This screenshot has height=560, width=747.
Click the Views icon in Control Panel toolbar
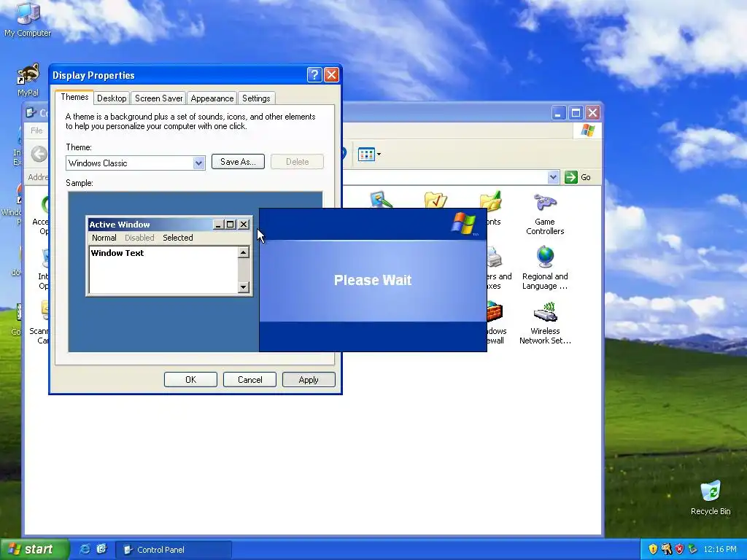click(x=366, y=155)
